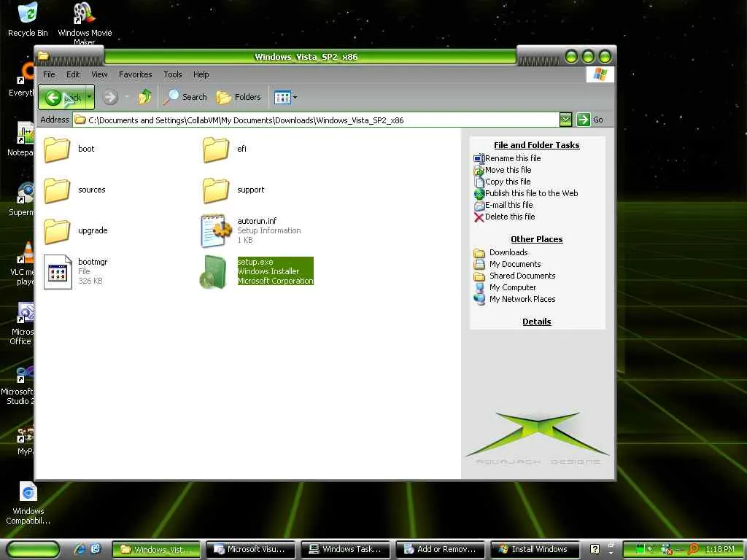Screen dimensions: 747x560
Task: Click the system tray clock
Action: pyautogui.click(x=719, y=549)
